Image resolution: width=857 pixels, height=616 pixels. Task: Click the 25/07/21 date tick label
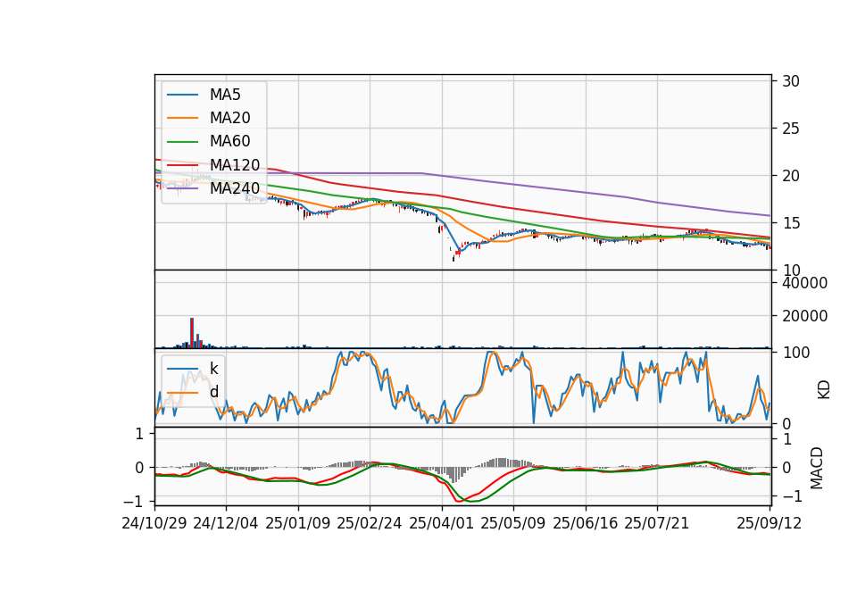click(657, 523)
